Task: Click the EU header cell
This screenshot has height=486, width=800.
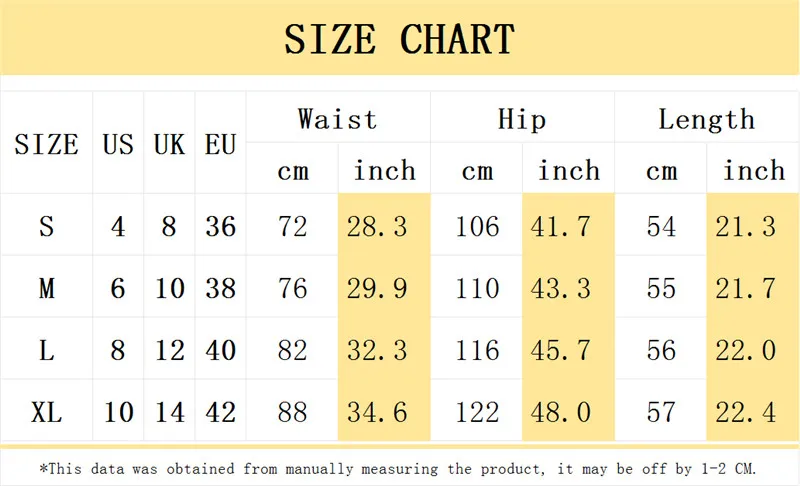Action: 220,144
